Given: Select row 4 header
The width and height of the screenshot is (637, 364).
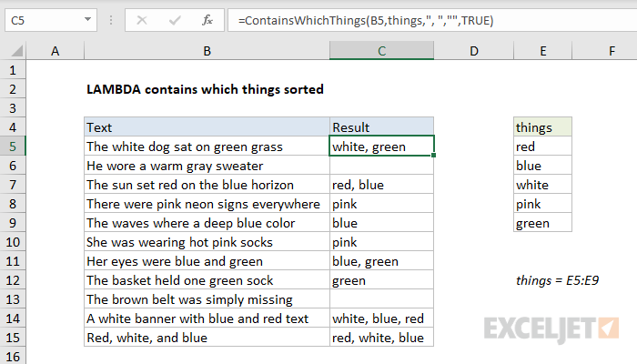Looking at the screenshot, I should (x=13, y=127).
